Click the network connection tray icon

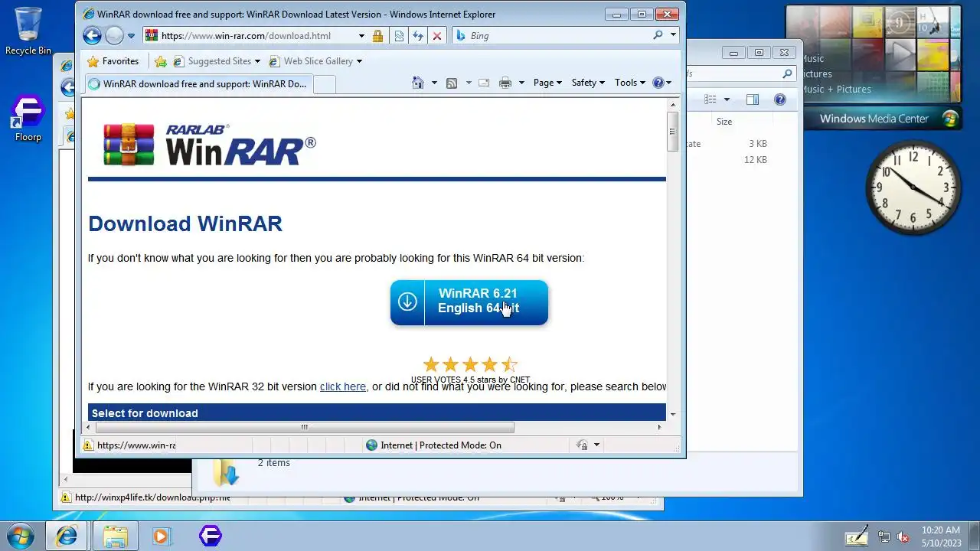coord(884,536)
